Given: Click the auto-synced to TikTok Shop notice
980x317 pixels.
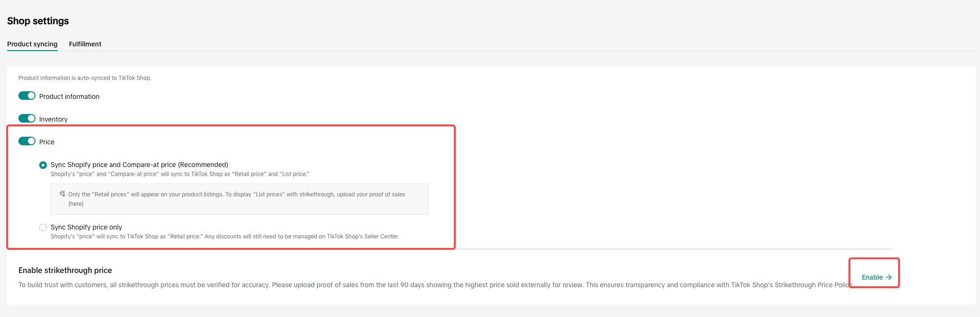Looking at the screenshot, I should [85, 78].
